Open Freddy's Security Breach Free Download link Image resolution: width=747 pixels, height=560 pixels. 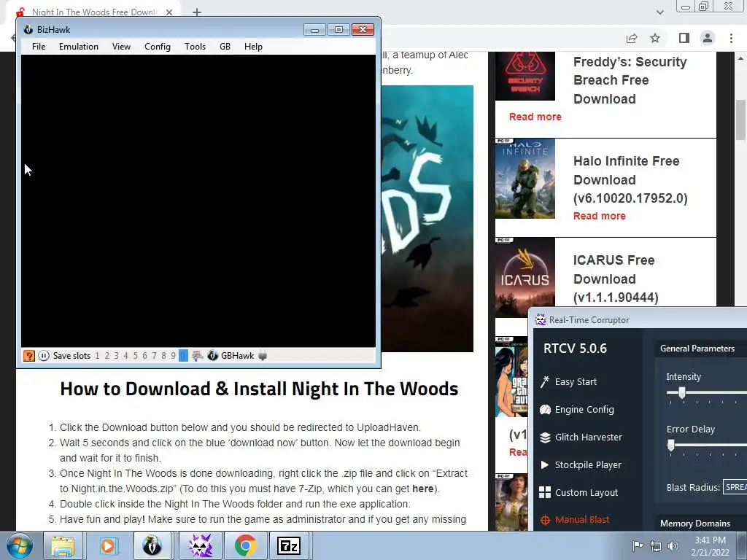pos(630,80)
